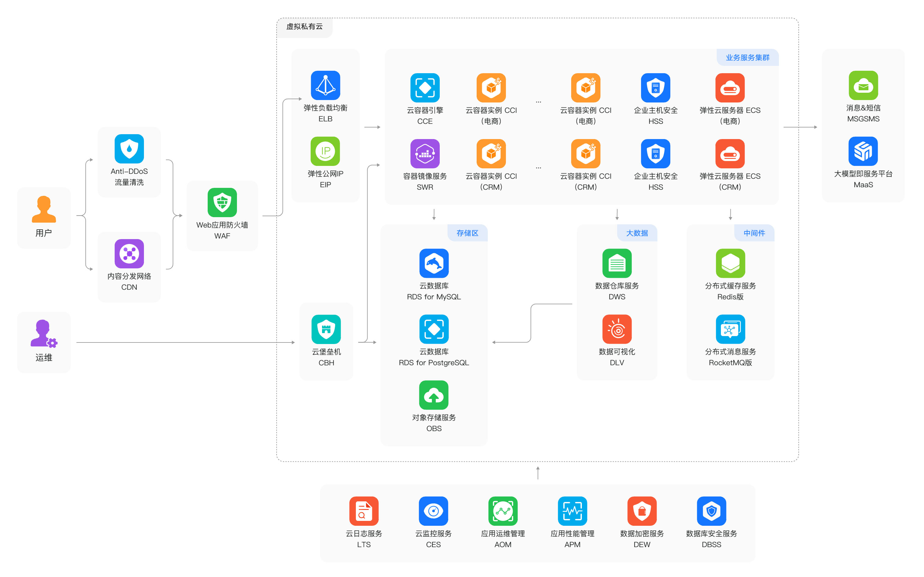
Task: Click the 数据加密服务 DEW icon
Action: tap(642, 511)
